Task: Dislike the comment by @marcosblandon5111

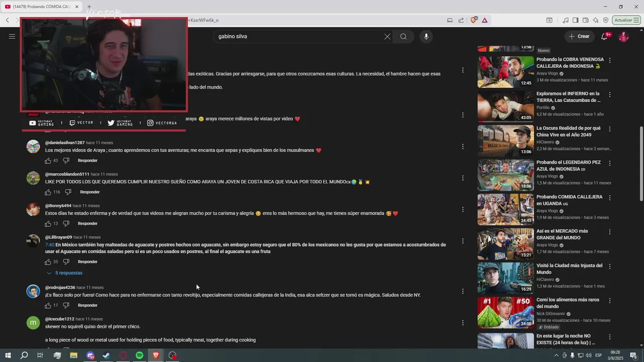Action: [68, 192]
